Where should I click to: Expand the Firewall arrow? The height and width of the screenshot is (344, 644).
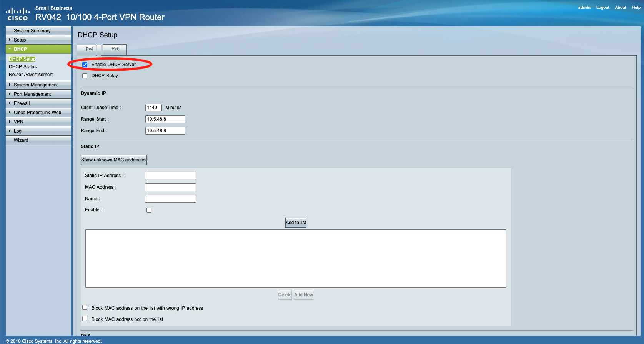10,103
